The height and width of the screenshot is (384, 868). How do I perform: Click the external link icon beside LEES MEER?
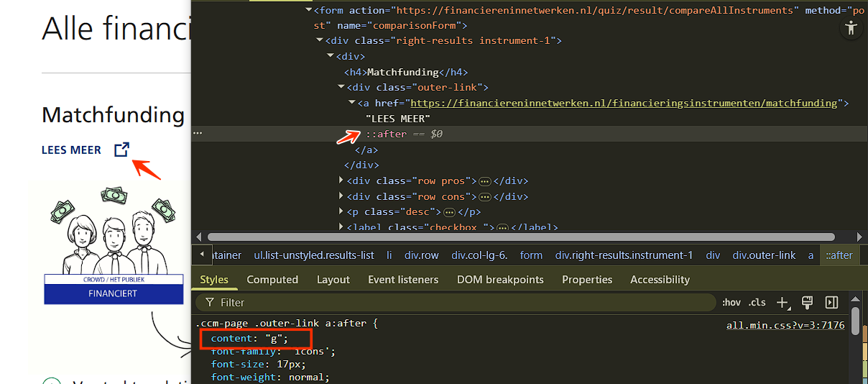122,150
